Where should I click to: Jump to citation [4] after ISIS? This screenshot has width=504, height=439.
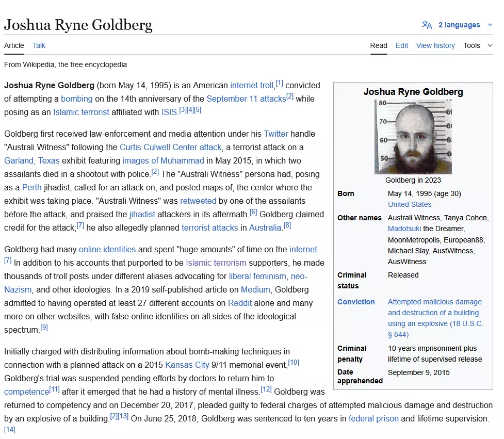tap(190, 110)
